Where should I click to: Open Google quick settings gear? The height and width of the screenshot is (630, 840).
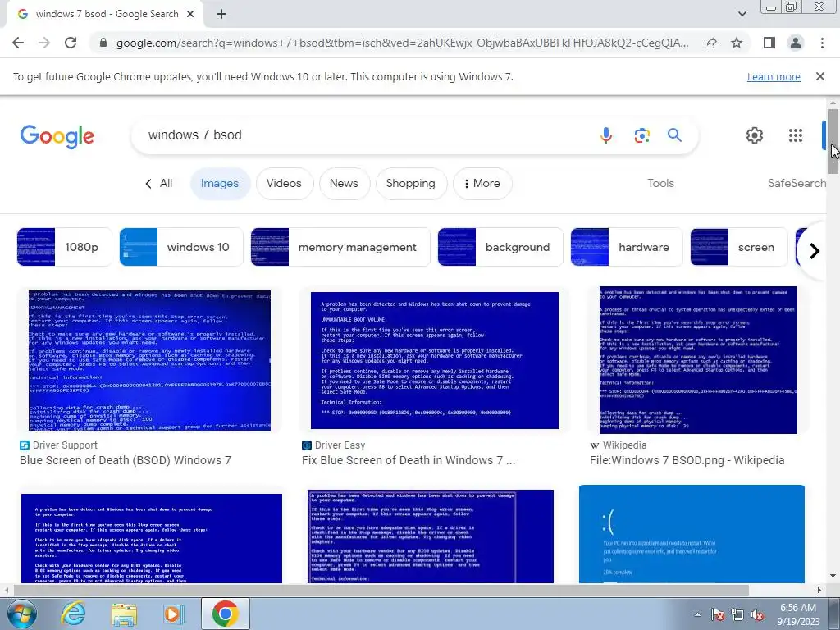755,135
